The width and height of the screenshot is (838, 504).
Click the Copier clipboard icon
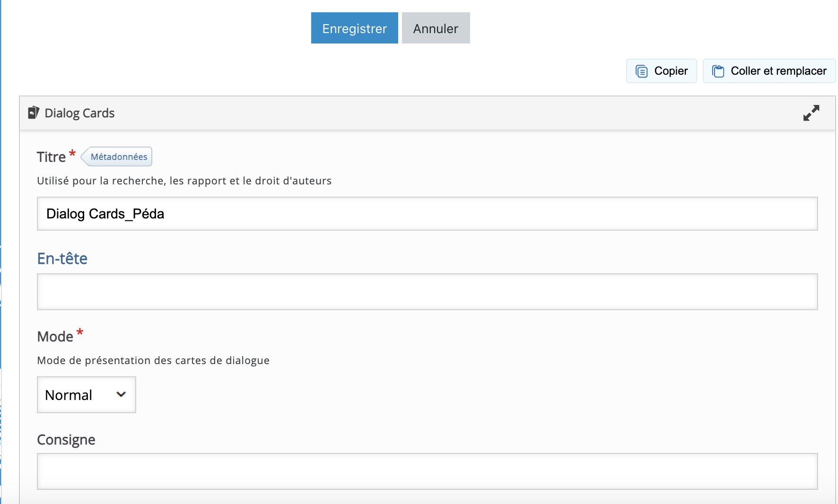point(642,71)
